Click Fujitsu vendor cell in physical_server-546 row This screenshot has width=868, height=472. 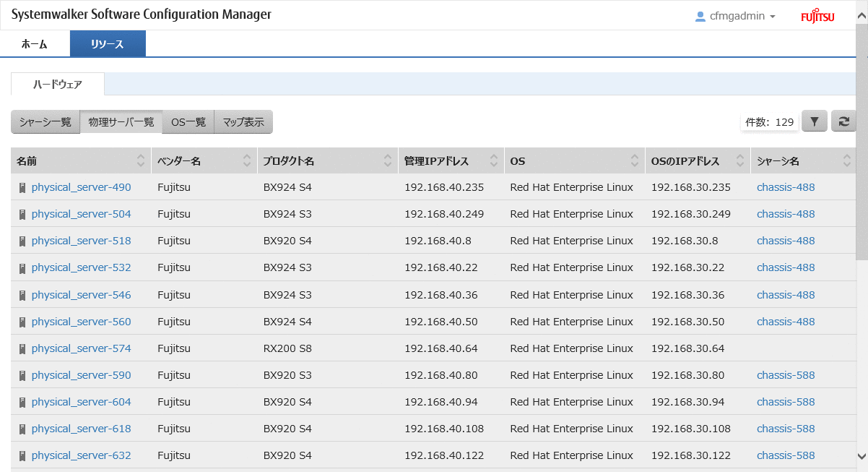coord(174,295)
